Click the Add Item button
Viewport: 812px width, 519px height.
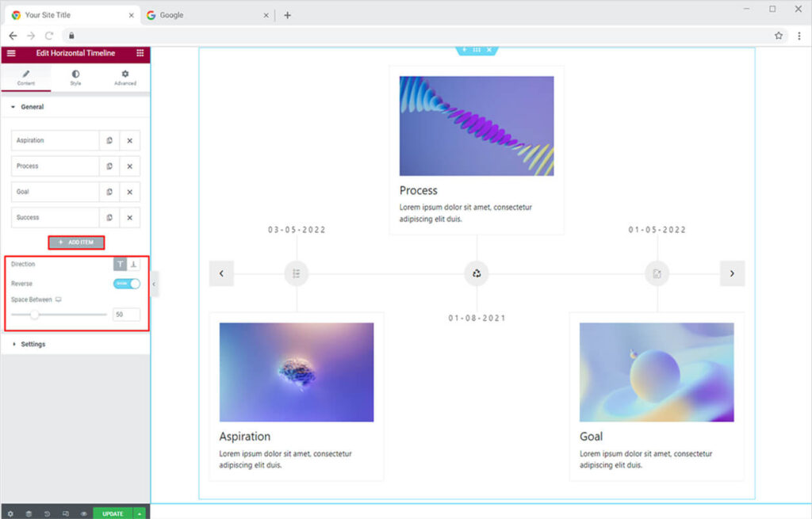pyautogui.click(x=76, y=242)
